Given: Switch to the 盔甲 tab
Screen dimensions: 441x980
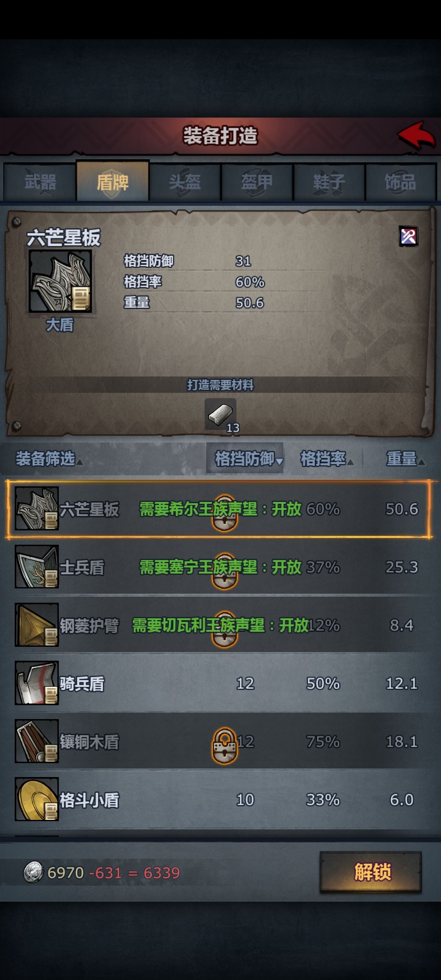Looking at the screenshot, I should (257, 182).
